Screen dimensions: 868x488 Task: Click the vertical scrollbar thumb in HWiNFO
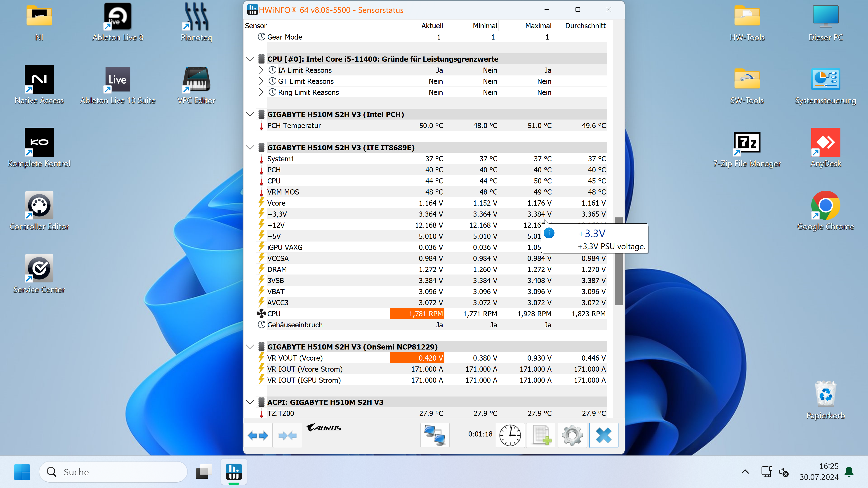pos(618,261)
